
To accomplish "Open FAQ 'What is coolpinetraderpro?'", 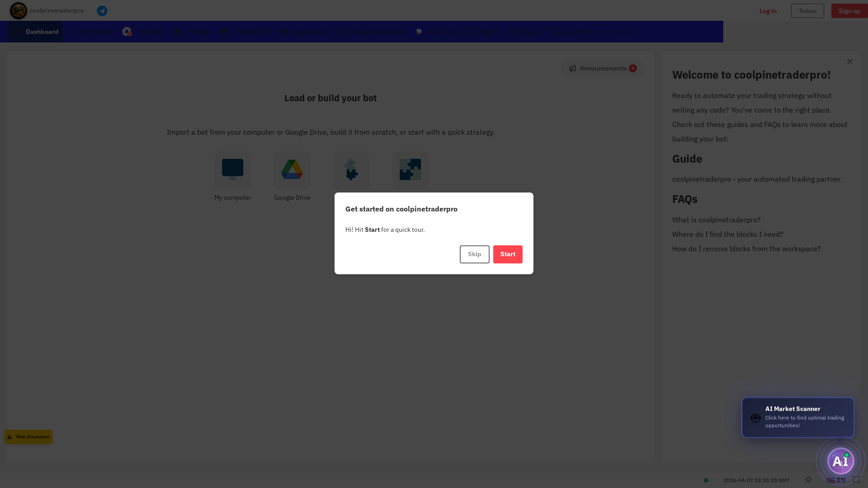I will (716, 220).
